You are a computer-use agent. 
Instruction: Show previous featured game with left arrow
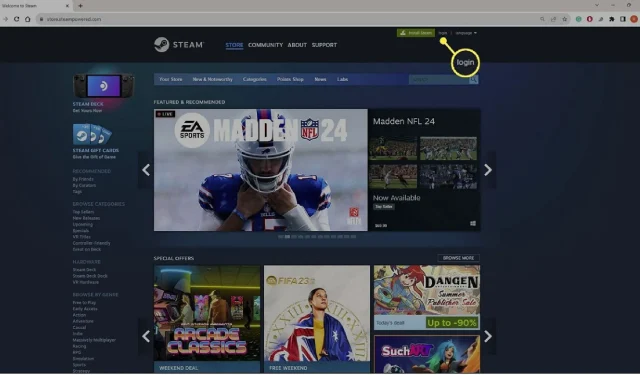point(146,170)
